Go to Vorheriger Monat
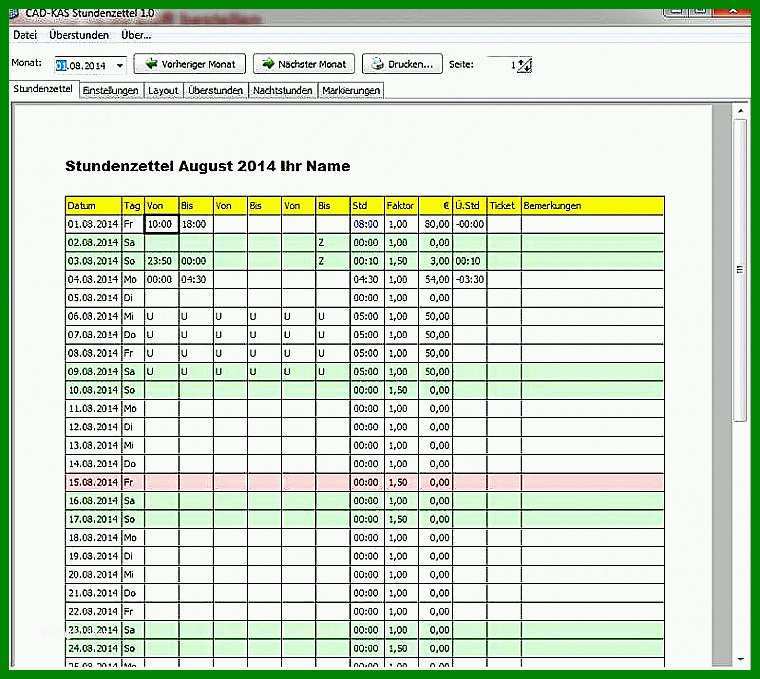Image resolution: width=760 pixels, height=679 pixels. pyautogui.click(x=190, y=64)
